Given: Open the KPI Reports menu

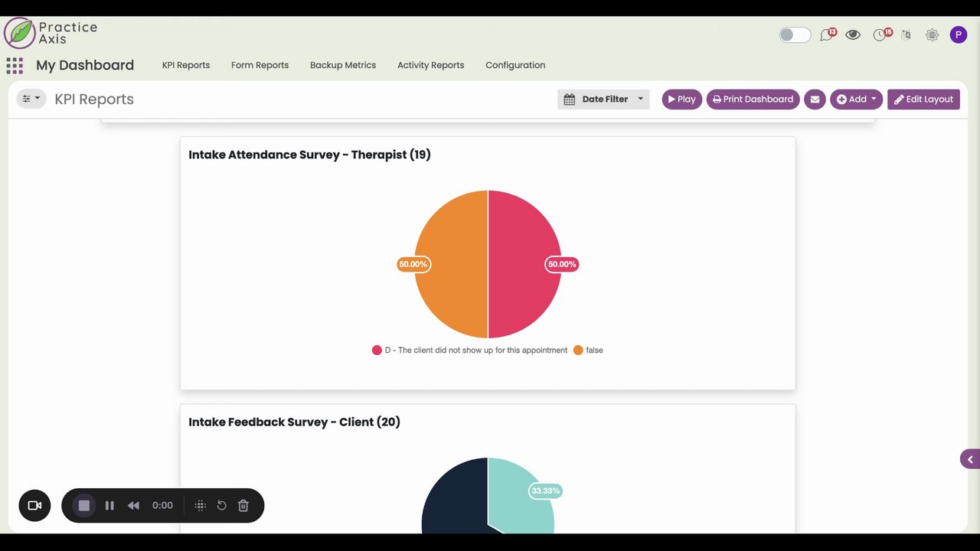Looking at the screenshot, I should coord(186,65).
